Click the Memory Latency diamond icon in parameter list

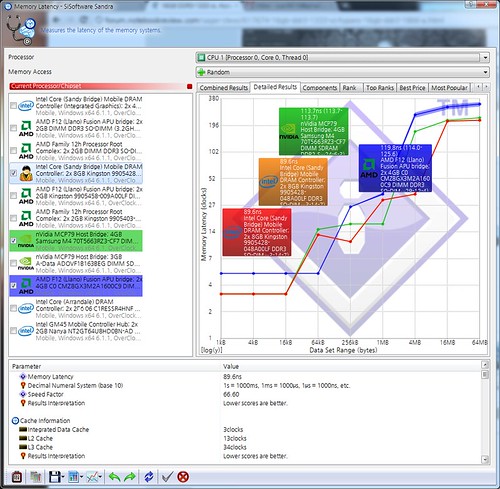coord(23,376)
